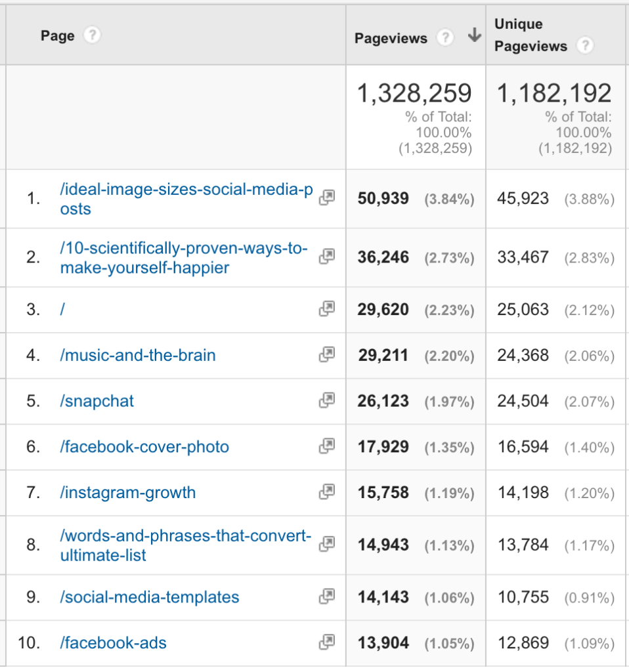Image resolution: width=629 pixels, height=672 pixels.
Task: Open /instagram-growth via popup icon
Action: tap(326, 492)
